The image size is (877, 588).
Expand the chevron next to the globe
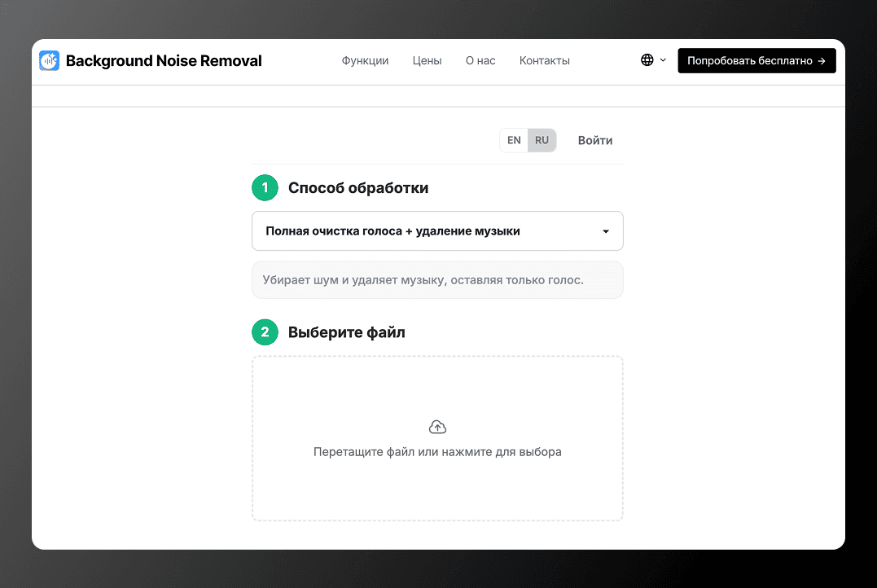663,60
